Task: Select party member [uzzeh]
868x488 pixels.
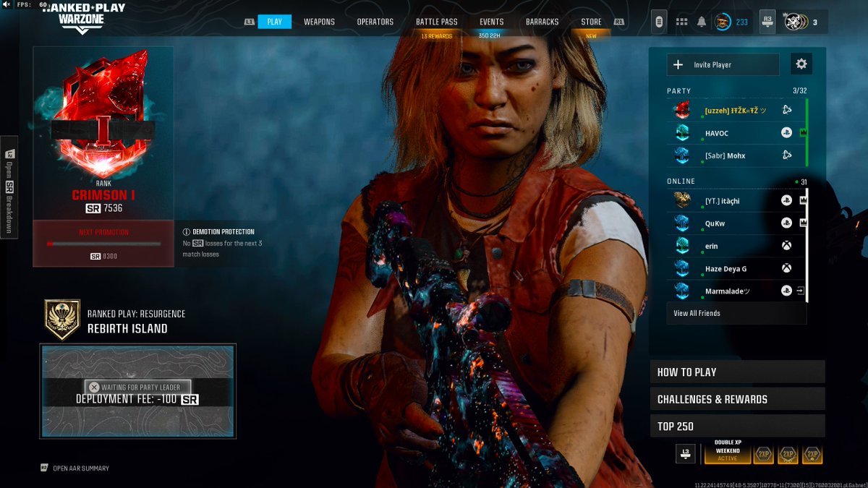Action: (735, 111)
